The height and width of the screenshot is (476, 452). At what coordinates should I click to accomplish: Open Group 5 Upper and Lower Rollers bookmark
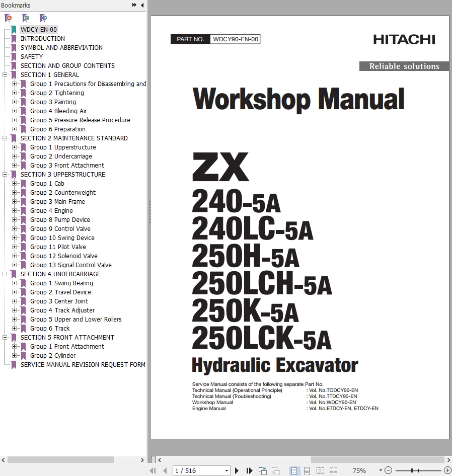pos(76,320)
